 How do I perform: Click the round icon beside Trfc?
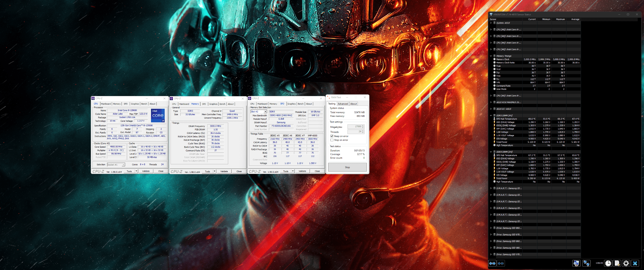tap(494, 82)
